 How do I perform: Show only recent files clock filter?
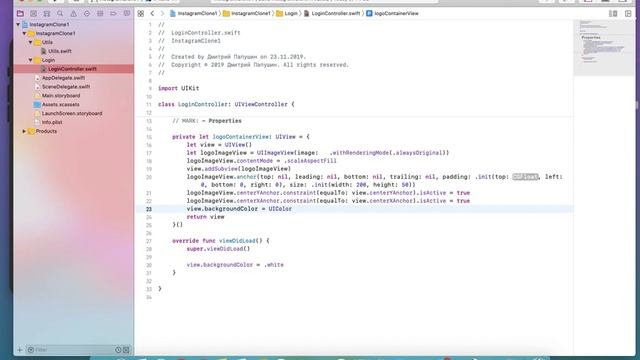coord(118,350)
